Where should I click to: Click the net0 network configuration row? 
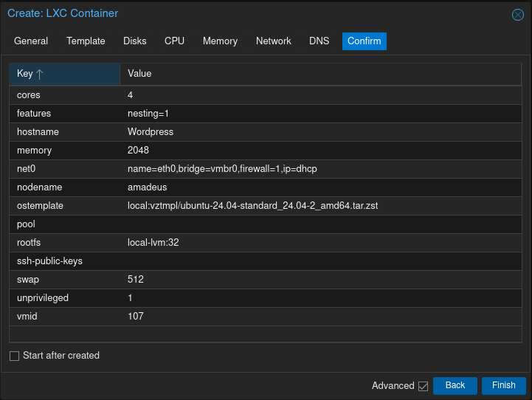(266, 169)
